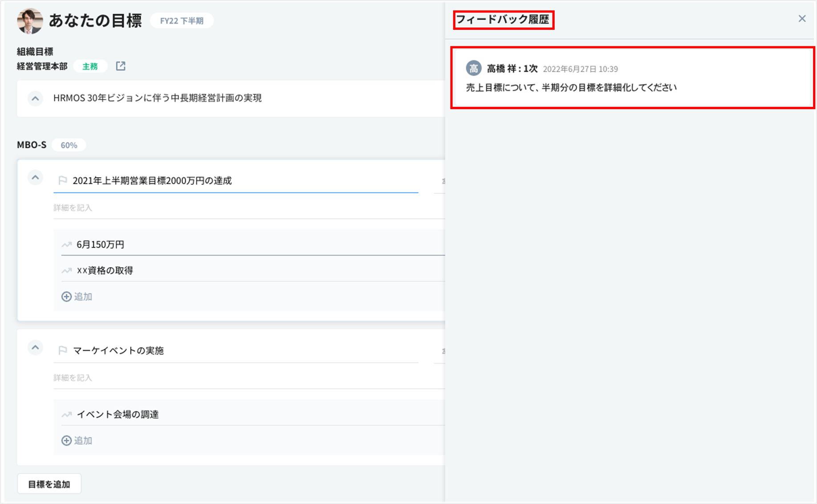This screenshot has height=504, width=817.
Task: Click flag icon next to マーケイベントの実施
Action: tap(63, 350)
